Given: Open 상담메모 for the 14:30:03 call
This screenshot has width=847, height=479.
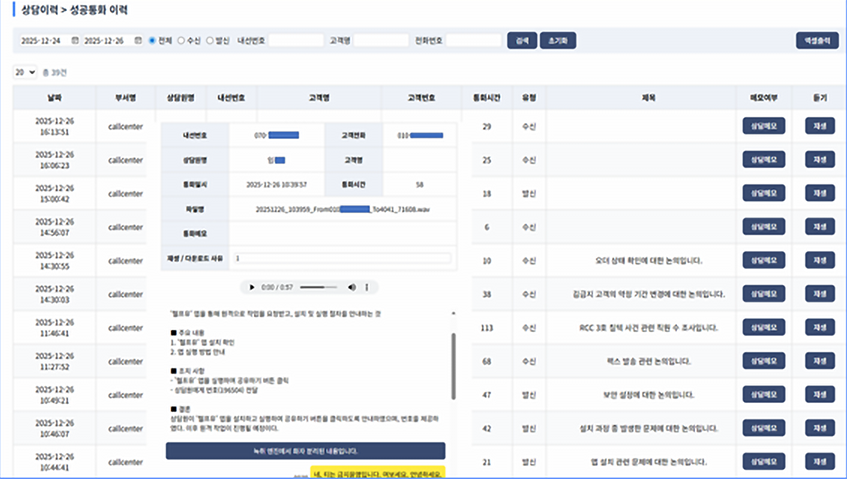Looking at the screenshot, I should (x=764, y=294).
